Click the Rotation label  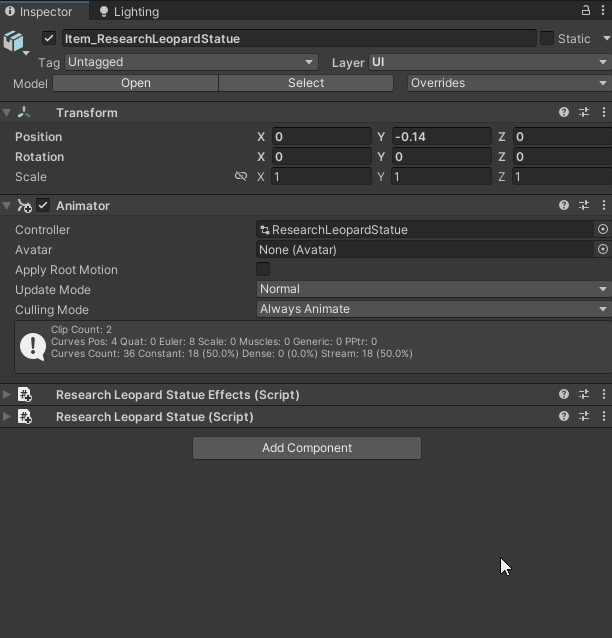coord(39,156)
